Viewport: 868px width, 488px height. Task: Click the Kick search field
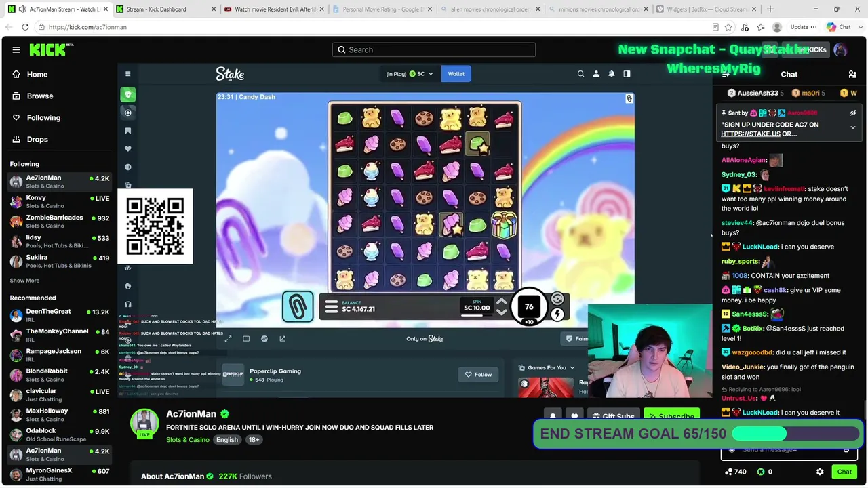(x=434, y=49)
